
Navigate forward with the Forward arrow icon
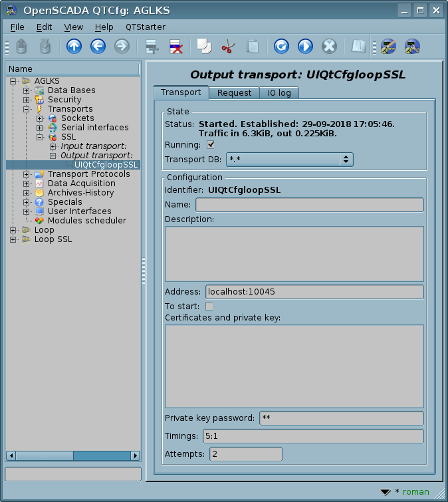[x=122, y=47]
